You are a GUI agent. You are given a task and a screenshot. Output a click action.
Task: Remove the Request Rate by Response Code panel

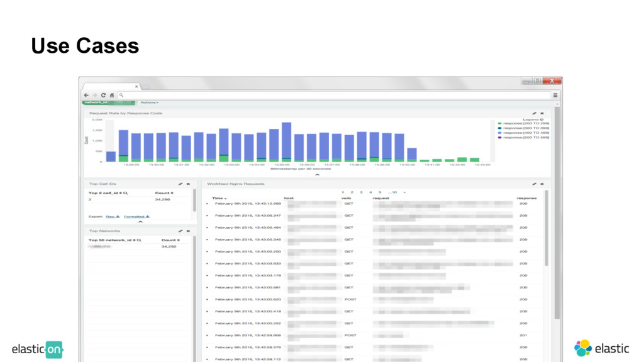[x=542, y=113]
